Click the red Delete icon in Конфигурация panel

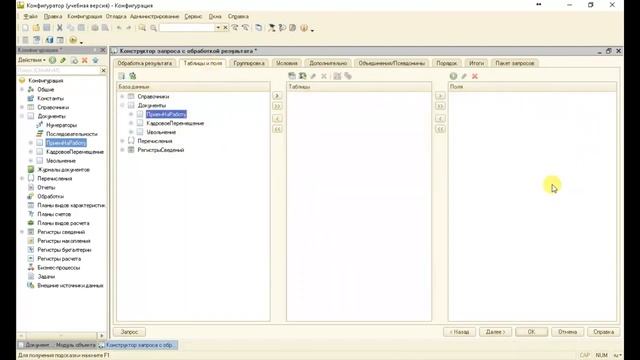[x=84, y=60]
